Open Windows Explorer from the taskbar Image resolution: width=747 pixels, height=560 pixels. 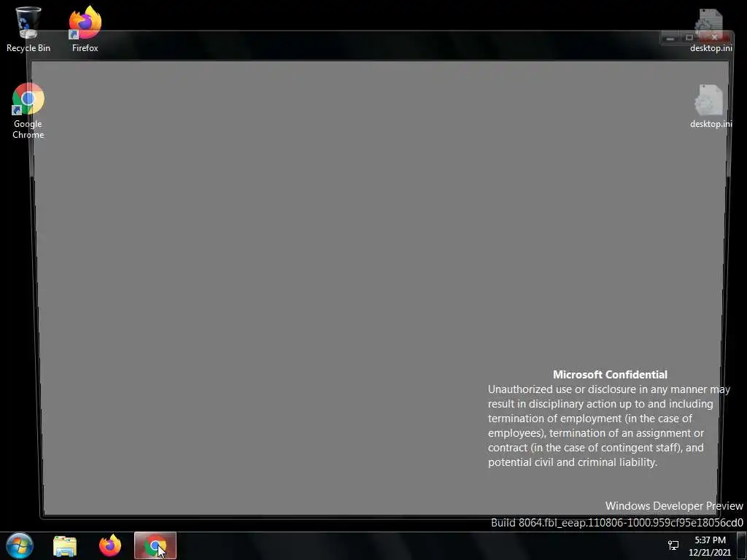tap(65, 545)
